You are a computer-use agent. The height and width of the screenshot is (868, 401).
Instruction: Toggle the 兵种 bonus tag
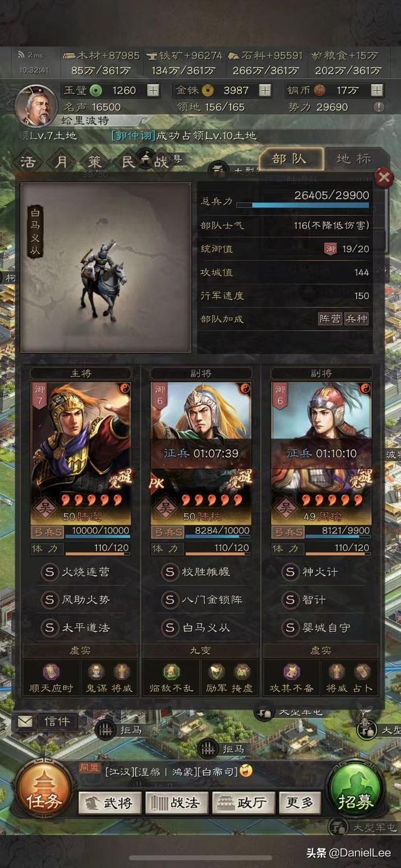coord(357,319)
